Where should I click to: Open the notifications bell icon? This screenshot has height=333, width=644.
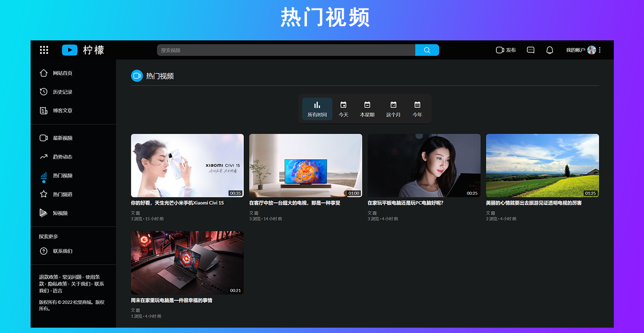pos(550,50)
